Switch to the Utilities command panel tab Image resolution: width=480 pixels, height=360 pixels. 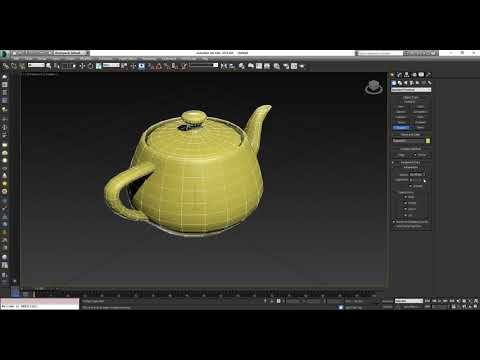coord(429,74)
